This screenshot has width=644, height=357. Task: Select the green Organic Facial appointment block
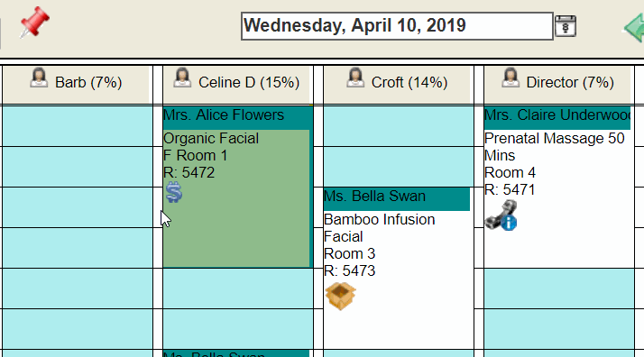point(236,198)
